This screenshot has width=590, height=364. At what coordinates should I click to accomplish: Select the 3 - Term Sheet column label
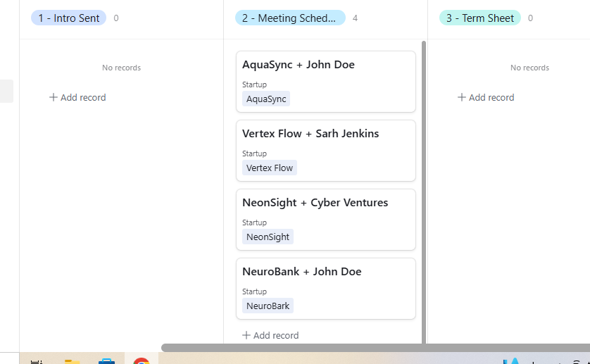pyautogui.click(x=479, y=18)
